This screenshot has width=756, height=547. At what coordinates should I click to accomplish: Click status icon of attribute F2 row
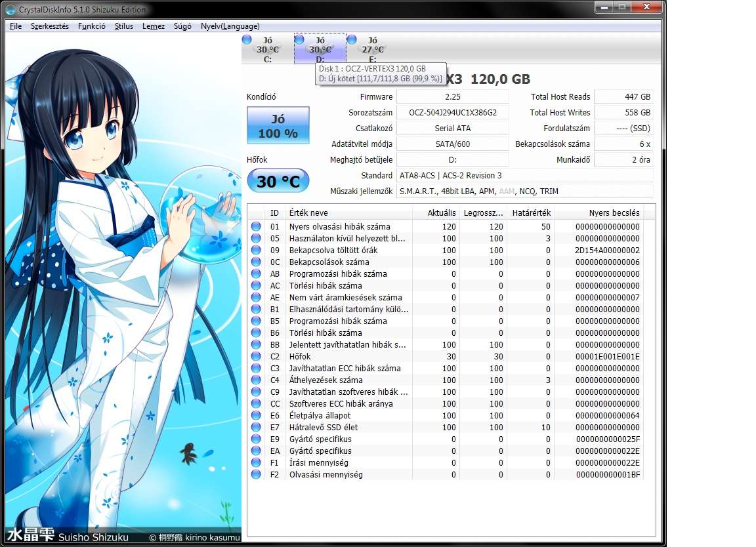tap(256, 474)
